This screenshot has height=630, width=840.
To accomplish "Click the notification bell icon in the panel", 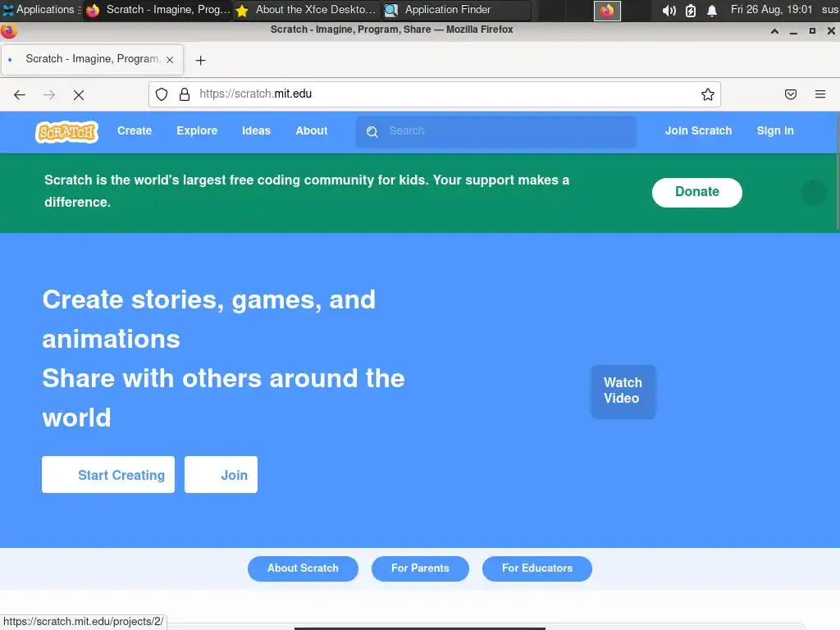I will click(712, 10).
